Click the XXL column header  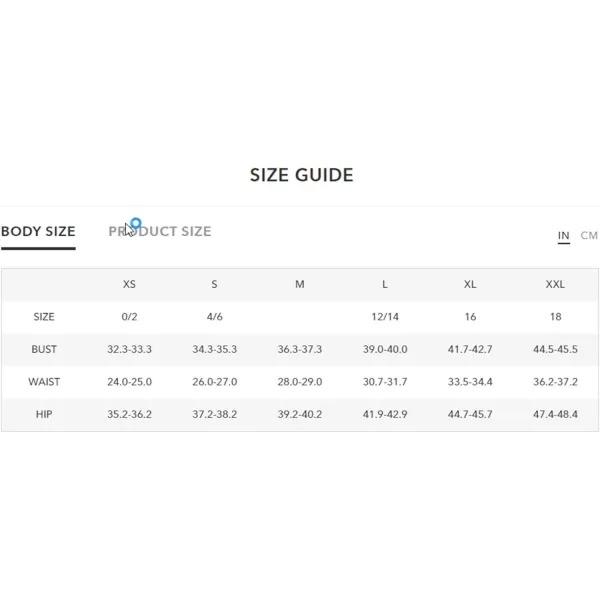pos(555,284)
